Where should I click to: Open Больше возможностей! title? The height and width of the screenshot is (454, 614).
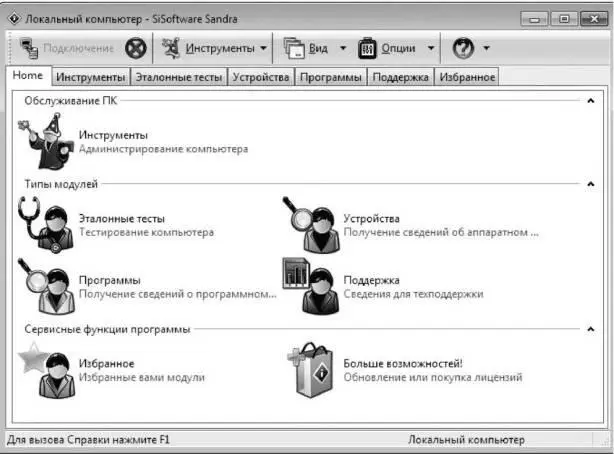tap(403, 364)
